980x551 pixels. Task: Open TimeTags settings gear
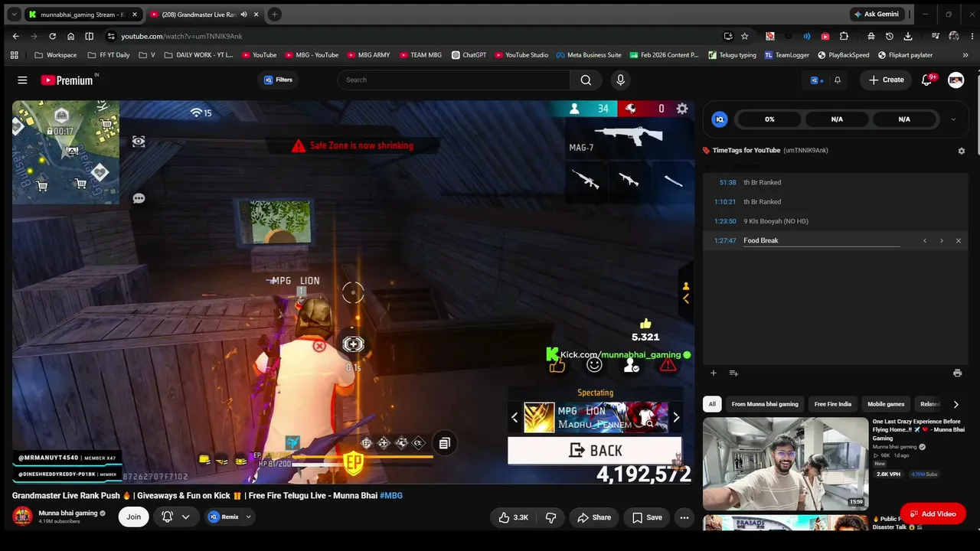pyautogui.click(x=962, y=151)
